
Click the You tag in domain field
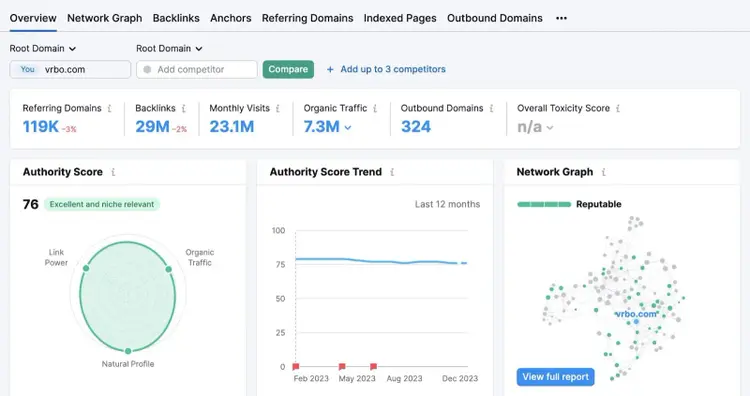27,69
